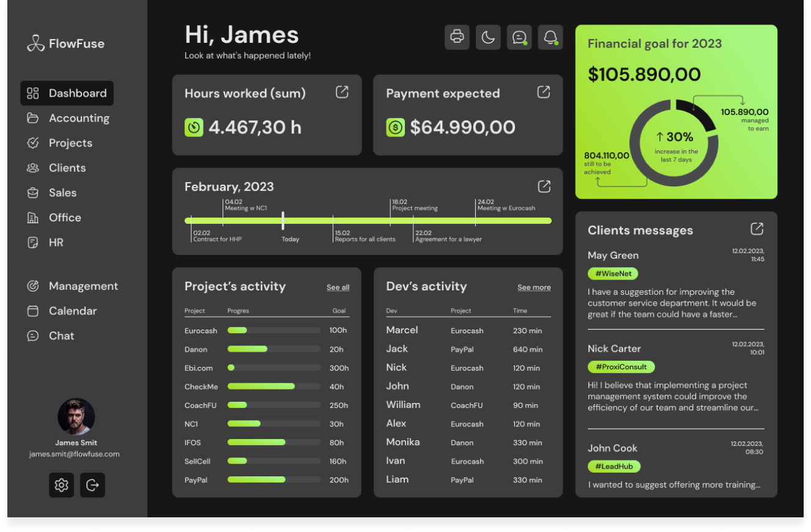This screenshot has width=811, height=532.
Task: Click the Today marker on the timeline
Action: 283,221
